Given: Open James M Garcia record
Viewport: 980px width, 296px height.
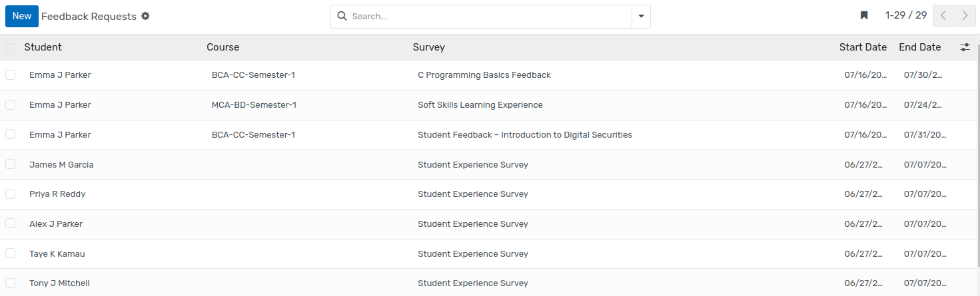Looking at the screenshot, I should 61,164.
